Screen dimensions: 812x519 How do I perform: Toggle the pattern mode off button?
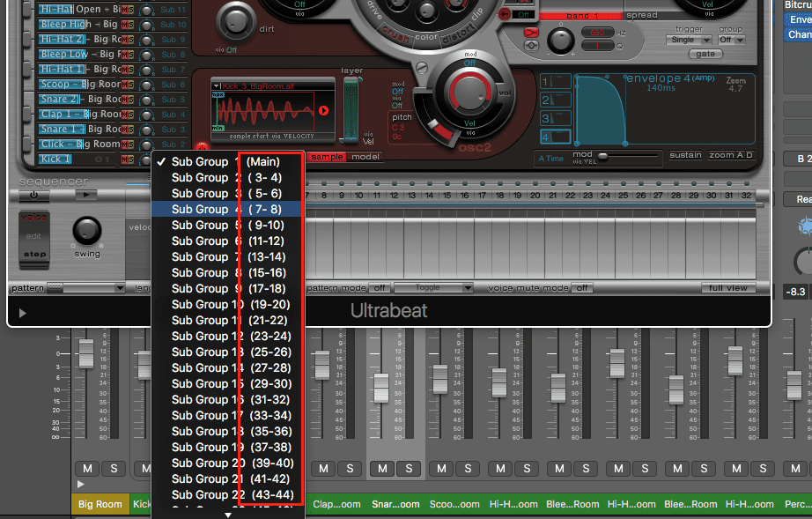coord(380,288)
